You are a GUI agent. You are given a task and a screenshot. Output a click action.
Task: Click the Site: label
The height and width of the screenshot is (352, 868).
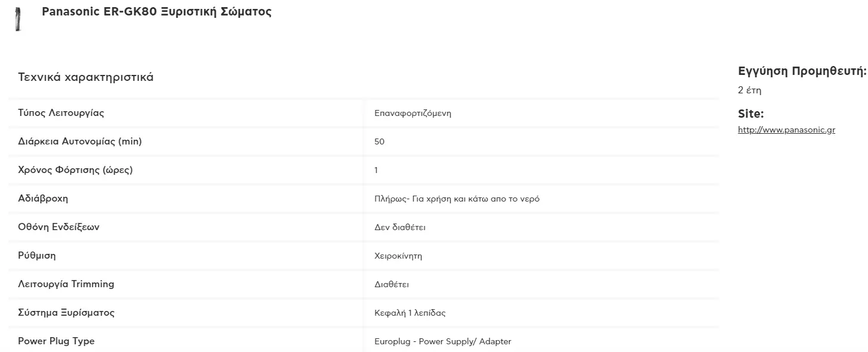[x=751, y=114]
